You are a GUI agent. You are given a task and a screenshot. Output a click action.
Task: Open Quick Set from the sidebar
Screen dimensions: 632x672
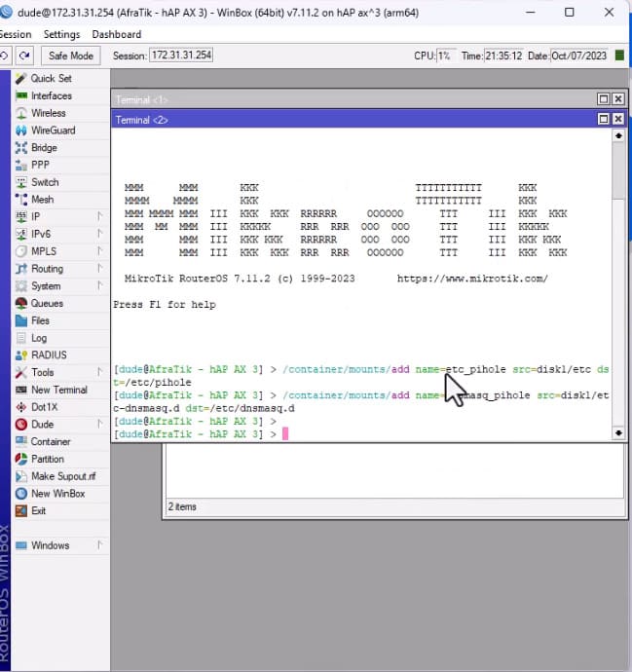coord(52,79)
